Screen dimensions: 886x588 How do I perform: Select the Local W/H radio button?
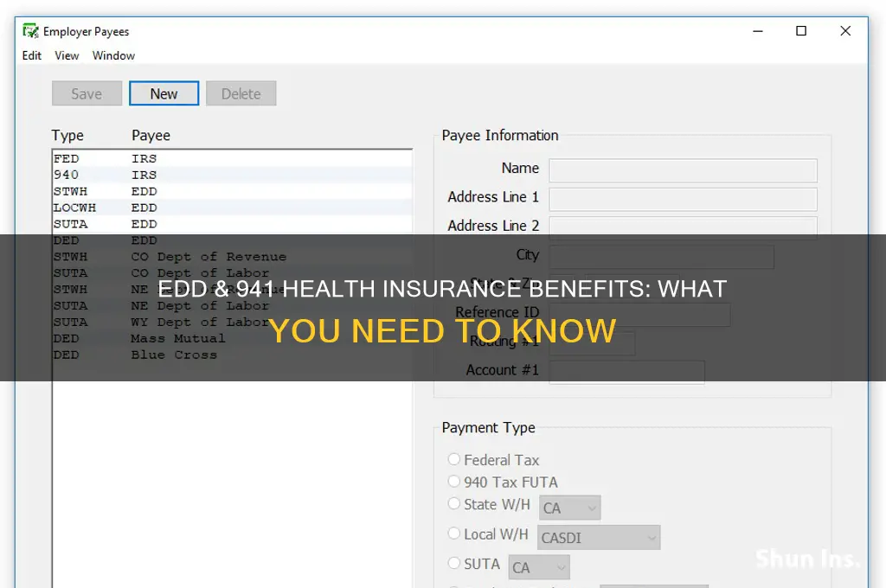pyautogui.click(x=453, y=534)
